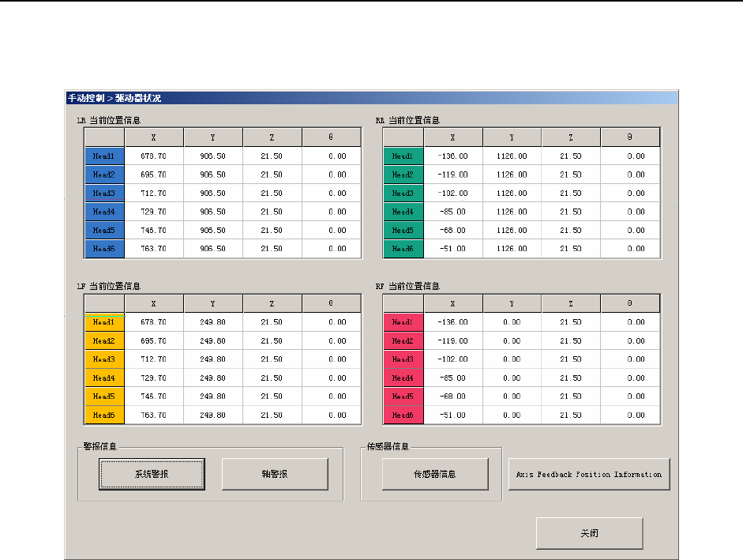Click LR Head4 X value 729.70

click(154, 212)
